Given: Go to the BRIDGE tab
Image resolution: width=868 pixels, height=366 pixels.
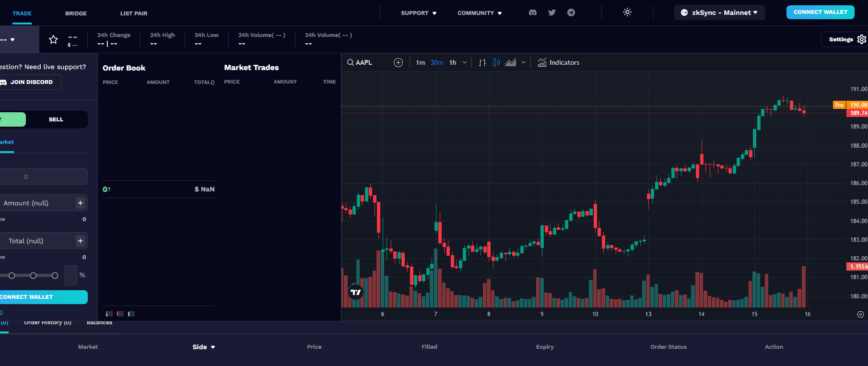Looking at the screenshot, I should [76, 13].
